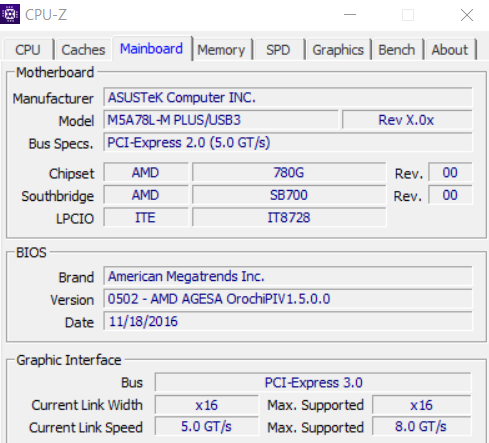Minimize the CPU-Z window
The width and height of the screenshot is (489, 443).
coord(350,15)
